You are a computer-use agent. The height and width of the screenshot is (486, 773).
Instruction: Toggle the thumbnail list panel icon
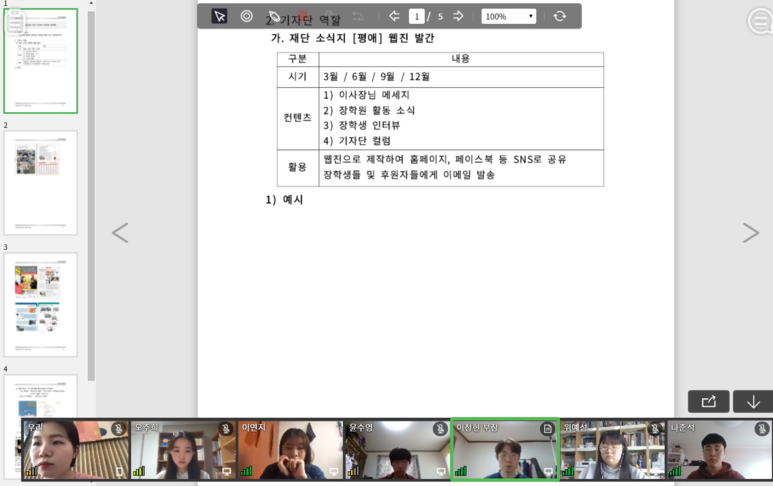pyautogui.click(x=16, y=22)
